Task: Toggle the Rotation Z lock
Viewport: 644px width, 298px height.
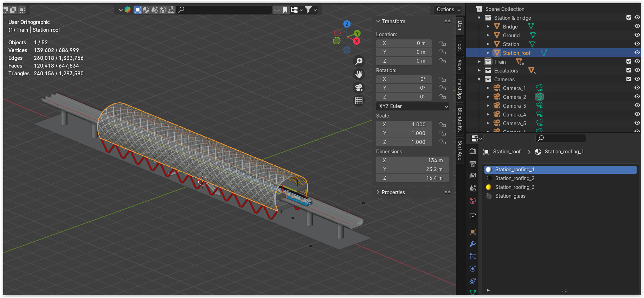Action: [x=443, y=97]
